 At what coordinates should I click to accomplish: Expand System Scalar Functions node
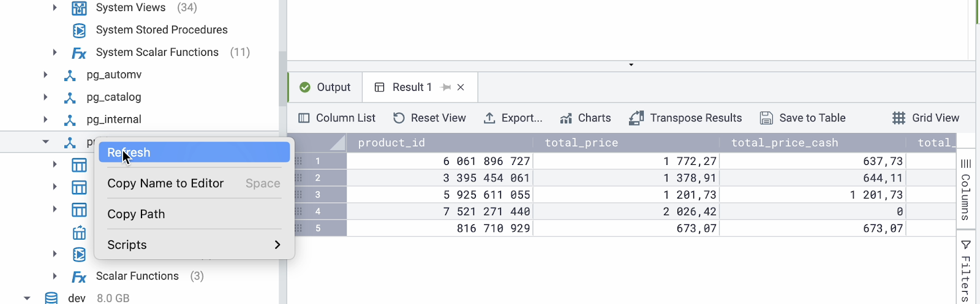(x=55, y=53)
